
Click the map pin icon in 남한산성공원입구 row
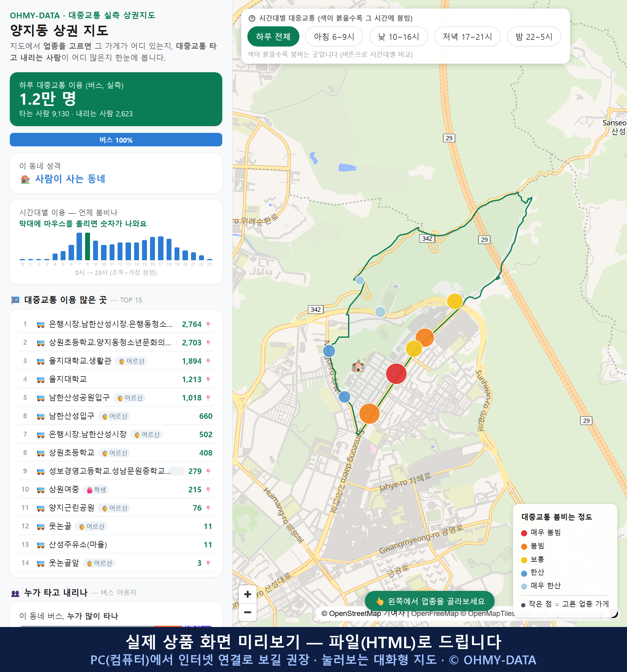pyautogui.click(x=208, y=398)
